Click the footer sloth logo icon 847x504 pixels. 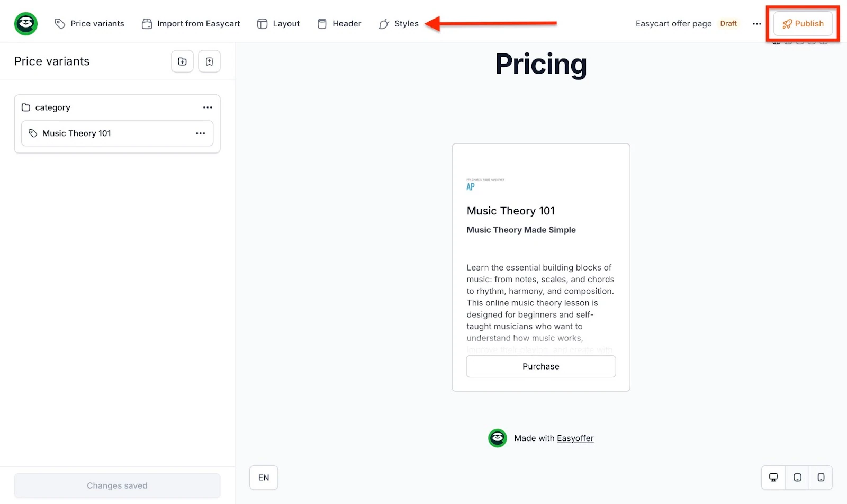497,438
